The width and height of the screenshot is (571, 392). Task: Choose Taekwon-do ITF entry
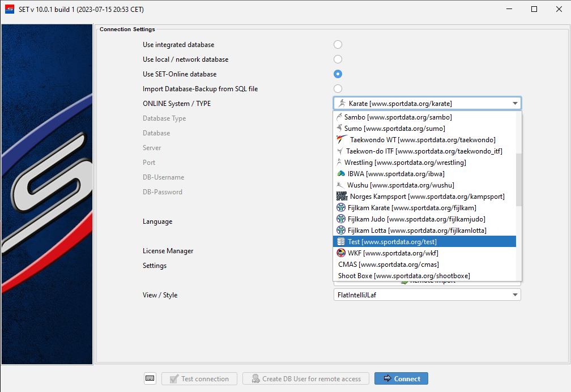425,151
